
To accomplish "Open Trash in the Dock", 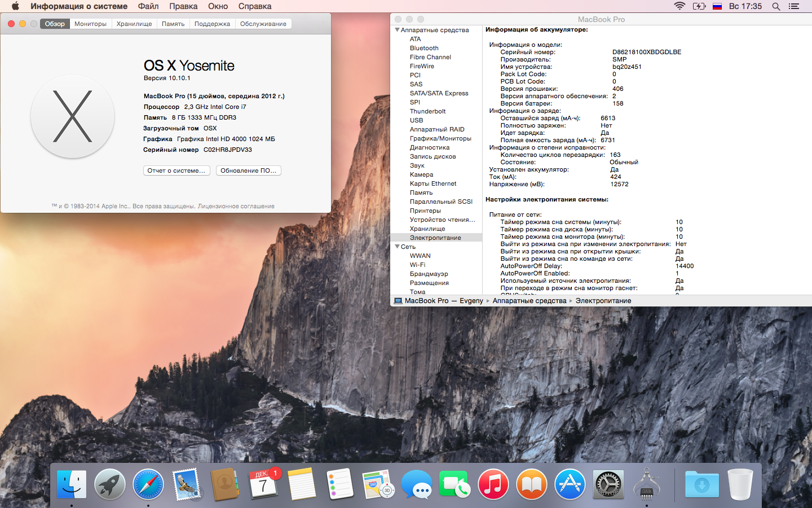I will tap(740, 484).
